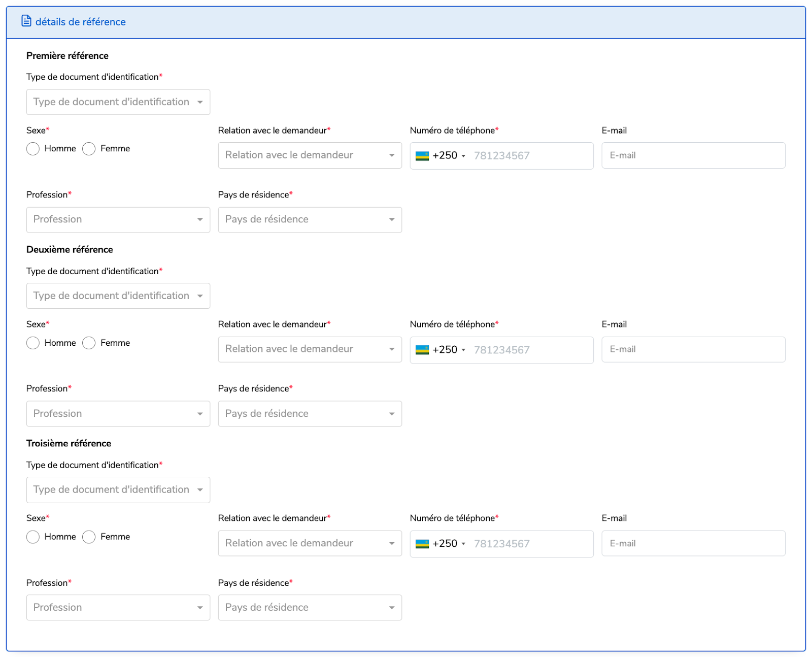Click E-mail field in Troisième référence
Screen dimensions: 812x657
tap(694, 543)
